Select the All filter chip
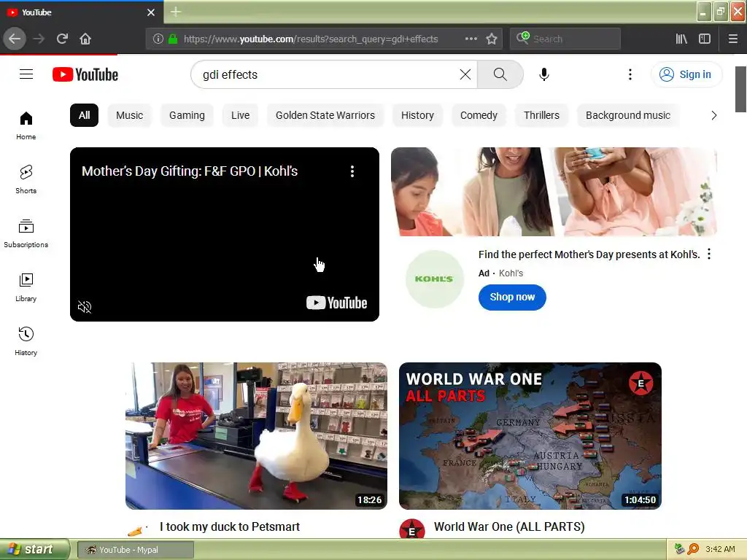The width and height of the screenshot is (747, 560). point(85,115)
